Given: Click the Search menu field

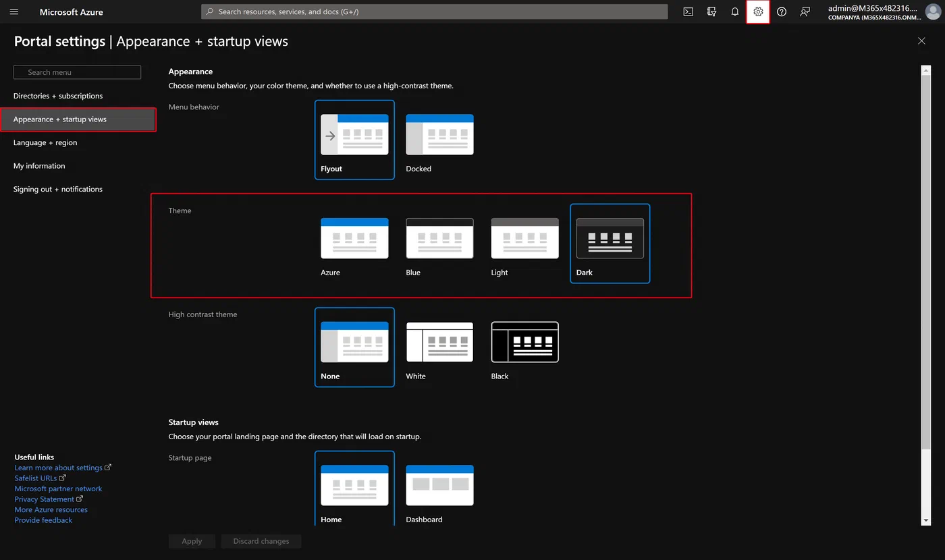Looking at the screenshot, I should tap(77, 72).
